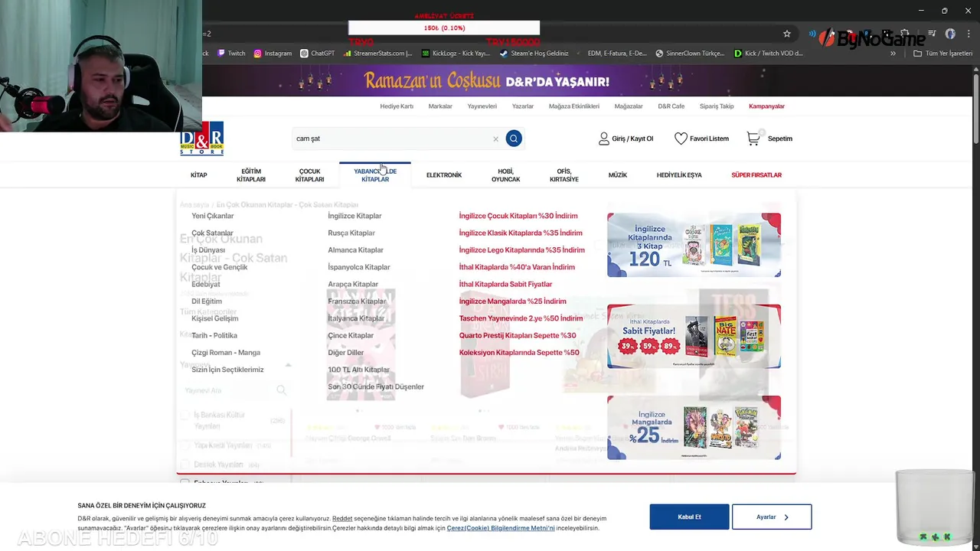The height and width of the screenshot is (551, 980).
Task: Open the Kampanyalar link
Action: point(766,106)
